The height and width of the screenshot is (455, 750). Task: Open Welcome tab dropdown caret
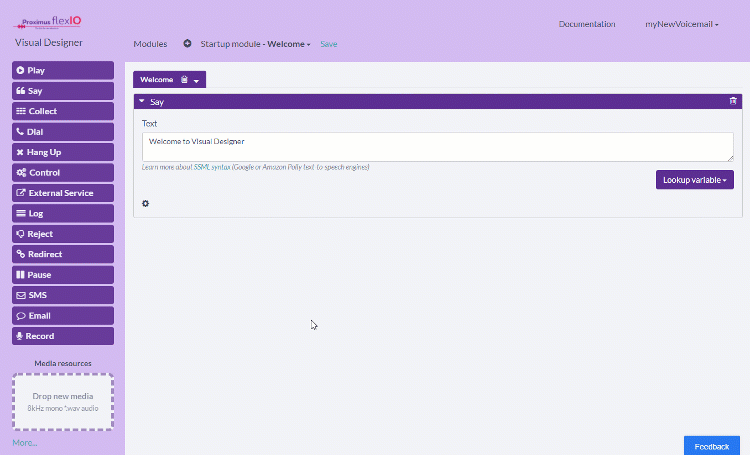(x=196, y=81)
